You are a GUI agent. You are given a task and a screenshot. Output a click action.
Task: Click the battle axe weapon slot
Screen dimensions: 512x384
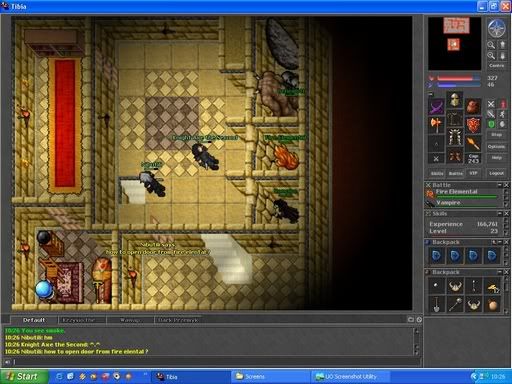point(436,125)
